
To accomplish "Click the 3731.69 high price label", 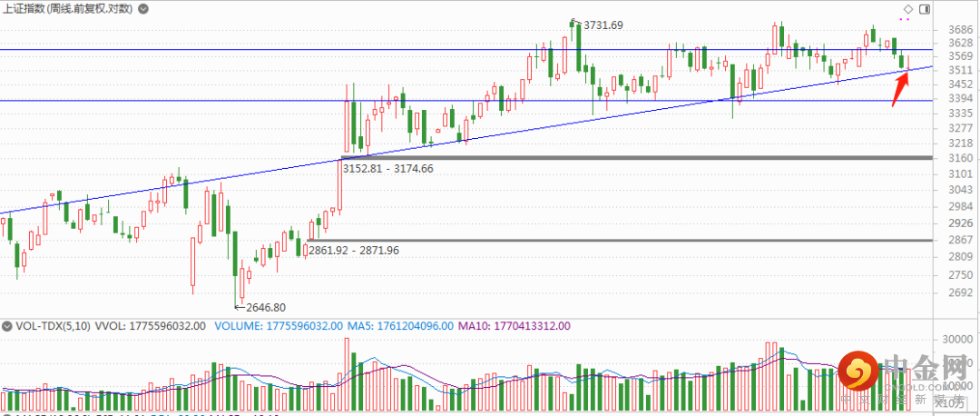I will pyautogui.click(x=603, y=25).
